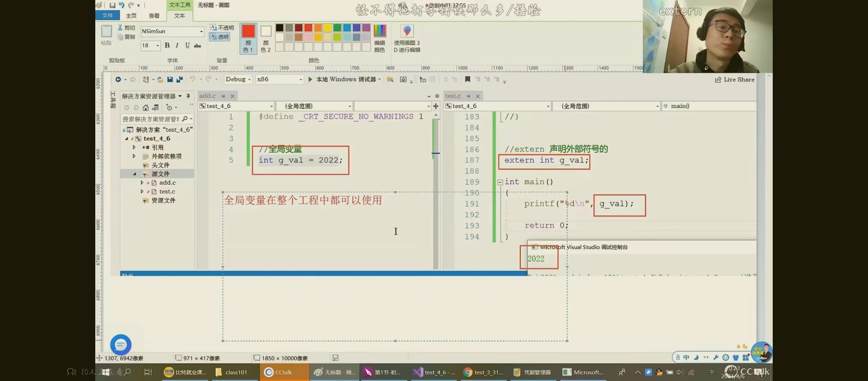The height and width of the screenshot is (381, 868).
Task: Pick the green color swatch
Action: (337, 28)
